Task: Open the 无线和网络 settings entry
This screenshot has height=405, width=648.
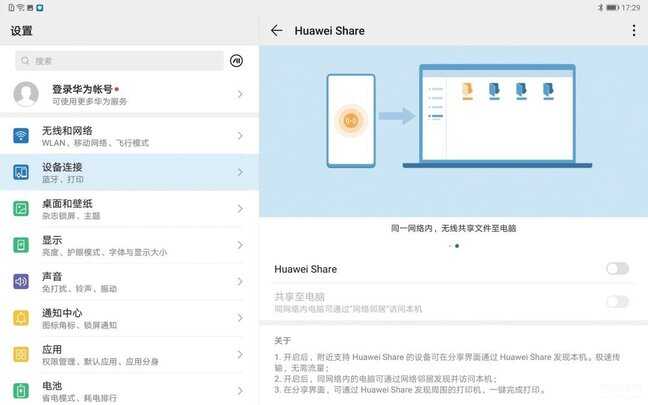Action: click(x=129, y=136)
